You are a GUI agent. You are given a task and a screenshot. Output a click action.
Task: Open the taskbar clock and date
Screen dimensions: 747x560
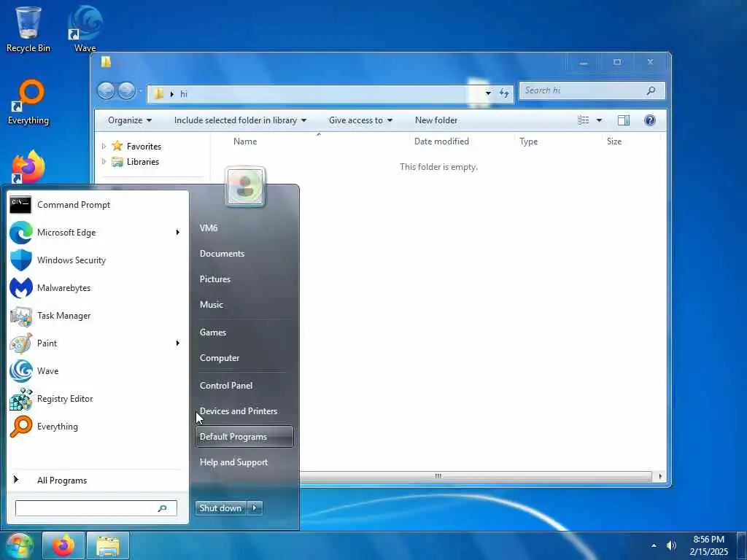[x=709, y=545]
